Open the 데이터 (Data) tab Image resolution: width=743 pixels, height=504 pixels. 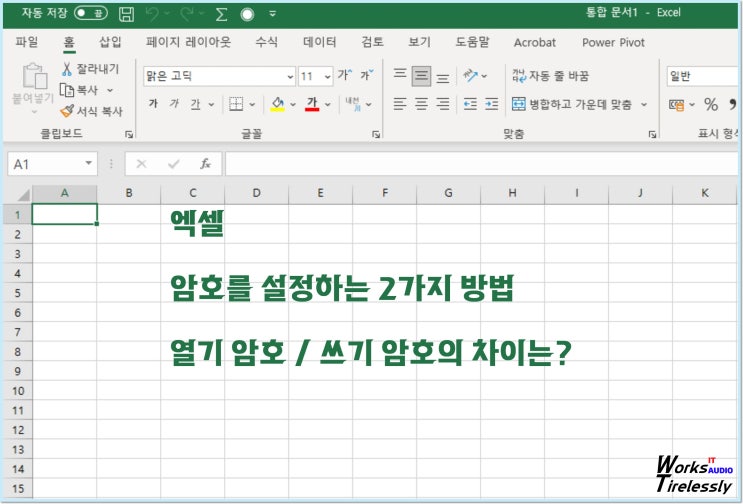click(320, 42)
